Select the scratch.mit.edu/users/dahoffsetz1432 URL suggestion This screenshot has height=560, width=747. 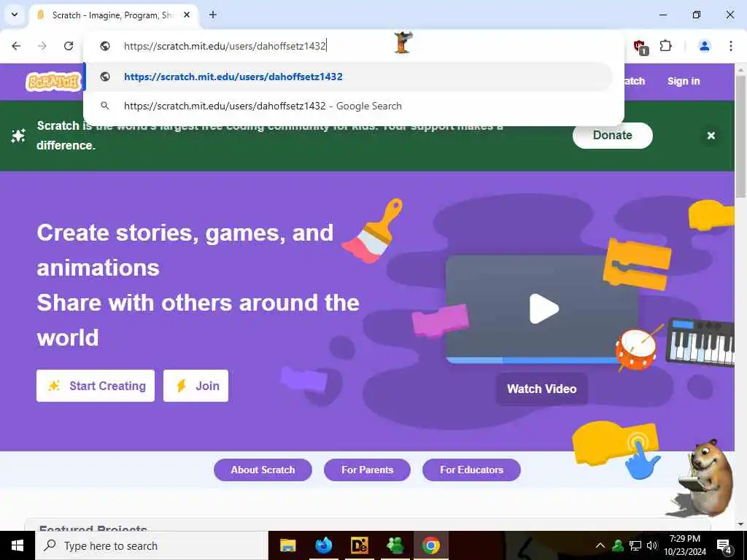[x=348, y=77]
